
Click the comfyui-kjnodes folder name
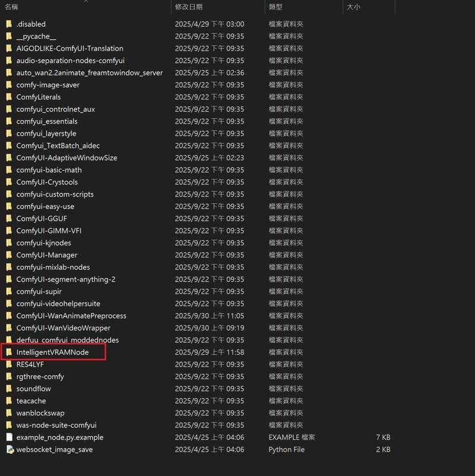click(43, 243)
